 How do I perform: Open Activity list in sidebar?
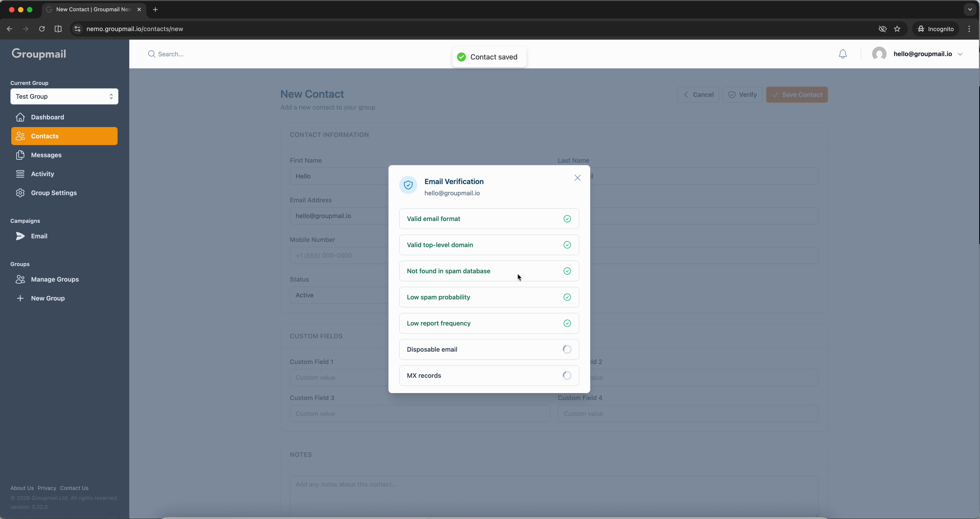(x=42, y=174)
